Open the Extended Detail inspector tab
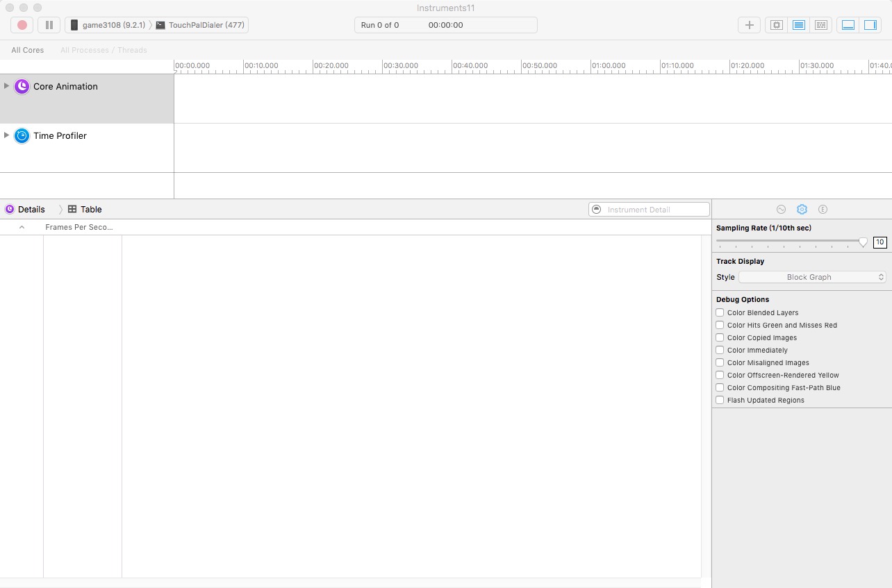The width and height of the screenshot is (892, 588). pyautogui.click(x=823, y=209)
